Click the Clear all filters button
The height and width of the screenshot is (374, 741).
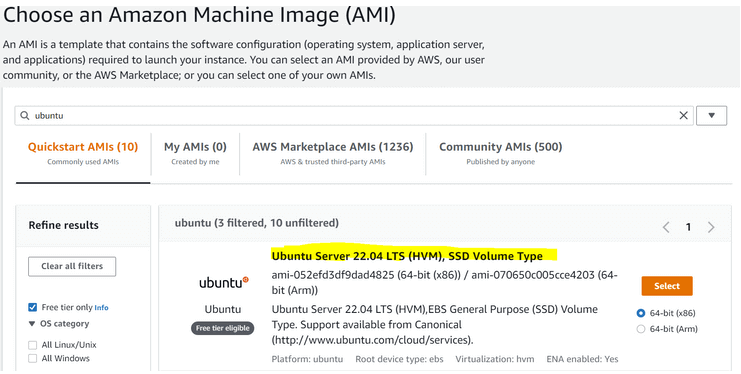pyautogui.click(x=72, y=266)
